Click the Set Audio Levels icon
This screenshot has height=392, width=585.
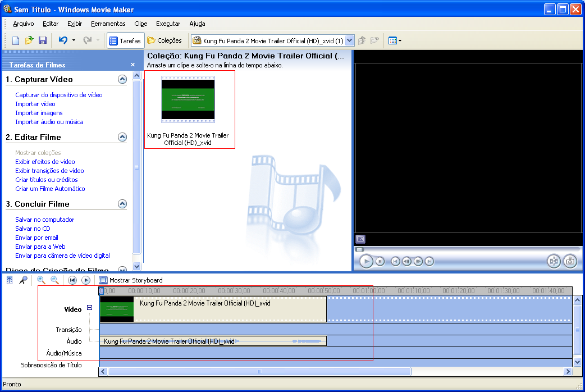(10, 280)
